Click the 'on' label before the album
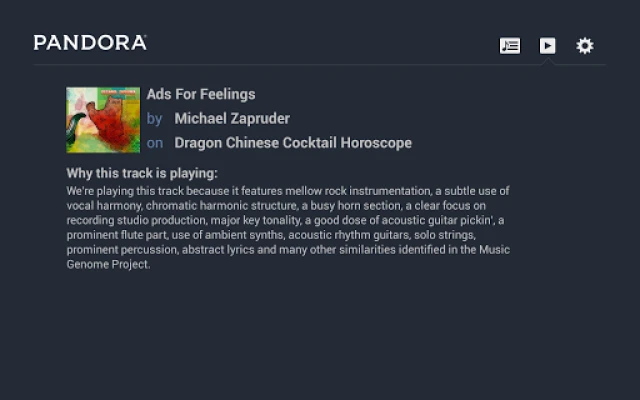The height and width of the screenshot is (400, 640). pos(154,143)
